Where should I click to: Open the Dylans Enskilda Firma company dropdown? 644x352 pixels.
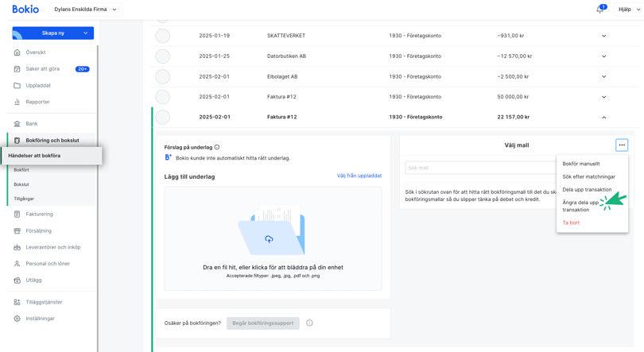pos(85,10)
